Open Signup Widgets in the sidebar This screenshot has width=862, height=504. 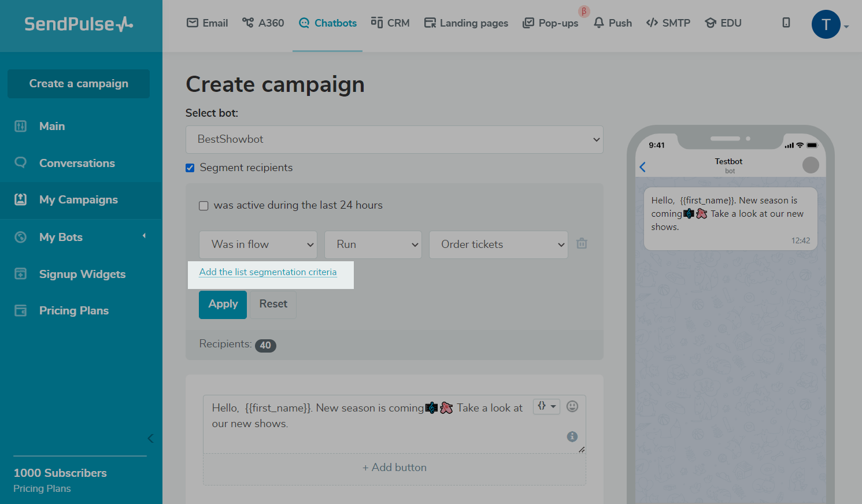pos(81,274)
